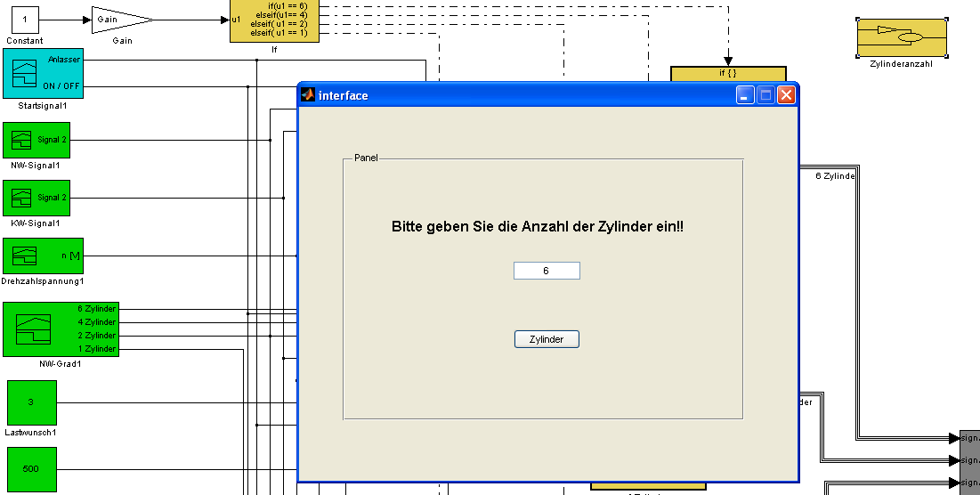The image size is (980, 495).
Task: Click the 'If' name label under If block
Action: 274,49
